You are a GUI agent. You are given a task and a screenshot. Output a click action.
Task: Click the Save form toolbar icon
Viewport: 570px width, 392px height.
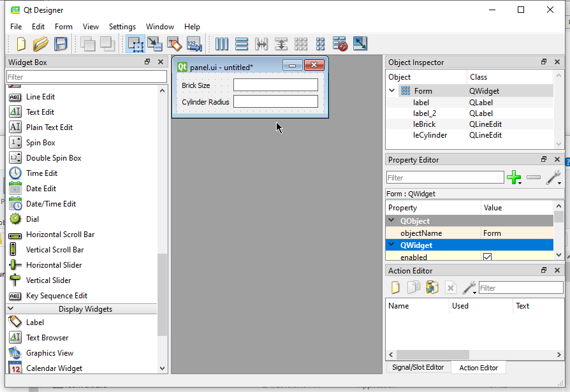click(x=61, y=44)
